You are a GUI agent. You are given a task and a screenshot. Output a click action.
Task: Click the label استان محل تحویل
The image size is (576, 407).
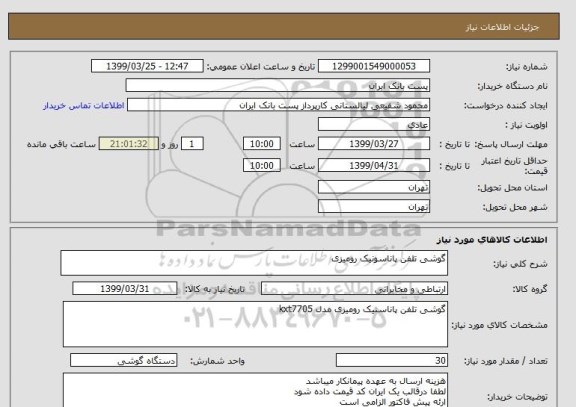tap(512, 188)
